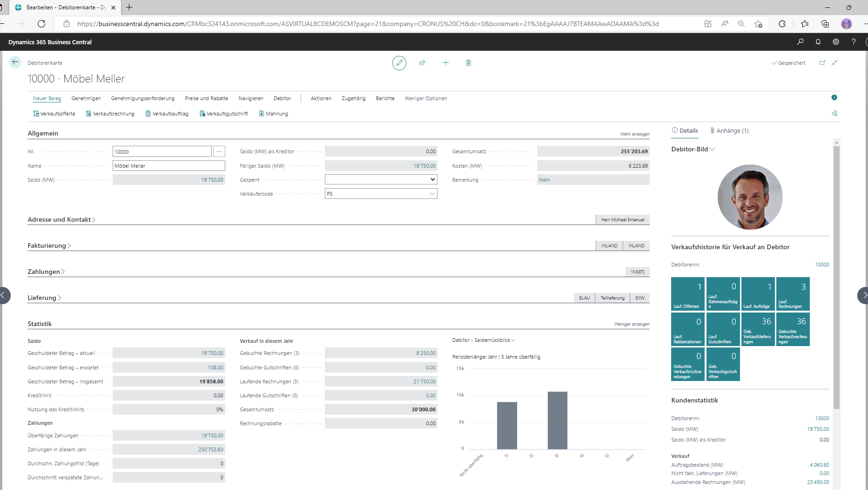Open a new browser tab
The height and width of the screenshot is (490, 868).
pyautogui.click(x=129, y=7)
